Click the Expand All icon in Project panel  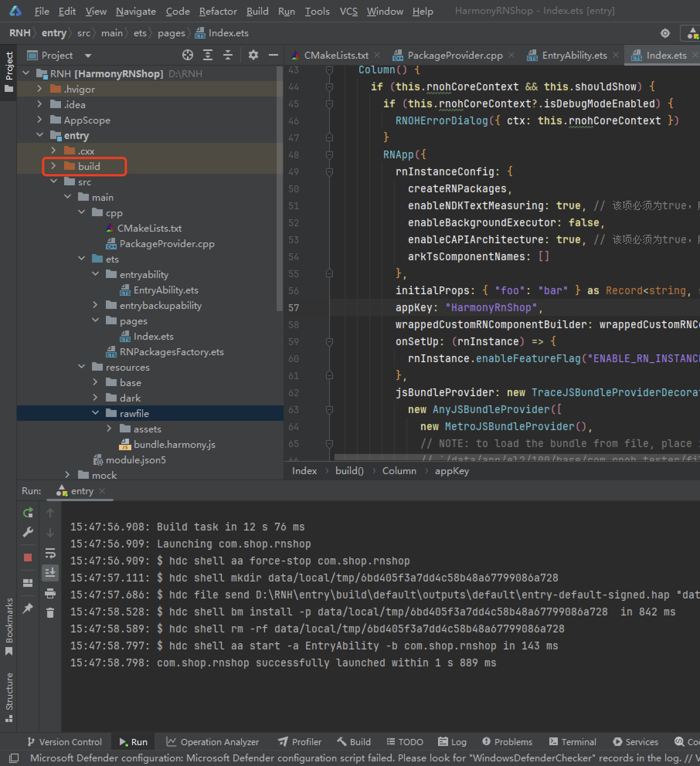pyautogui.click(x=208, y=55)
